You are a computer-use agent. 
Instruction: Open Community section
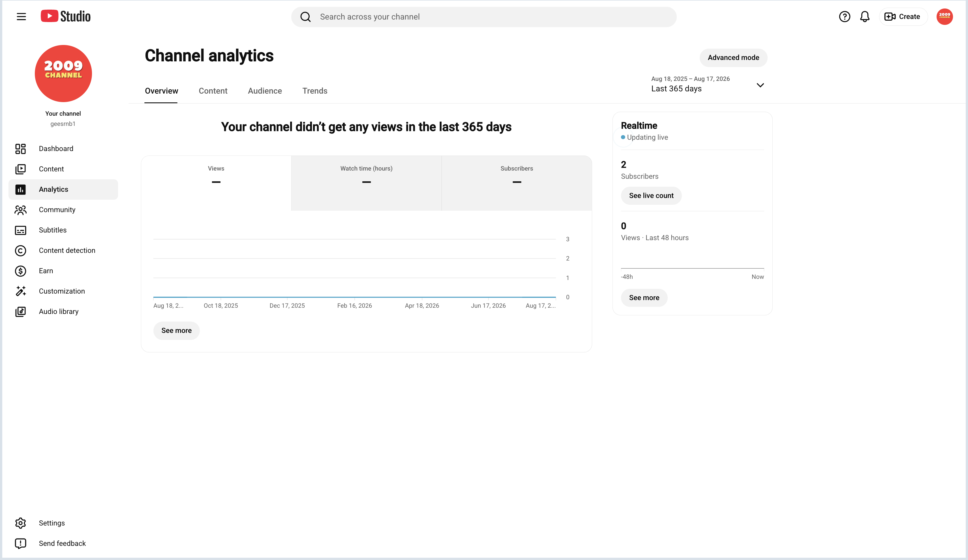click(x=63, y=210)
